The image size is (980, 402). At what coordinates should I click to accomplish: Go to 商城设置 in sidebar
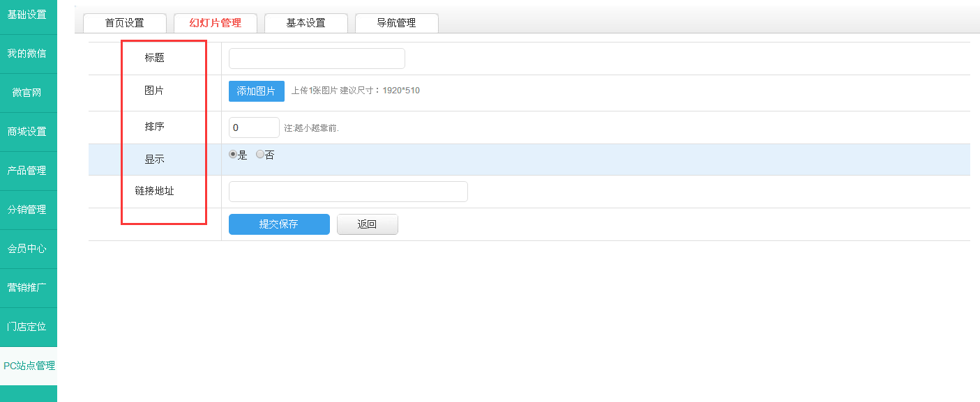pyautogui.click(x=27, y=132)
